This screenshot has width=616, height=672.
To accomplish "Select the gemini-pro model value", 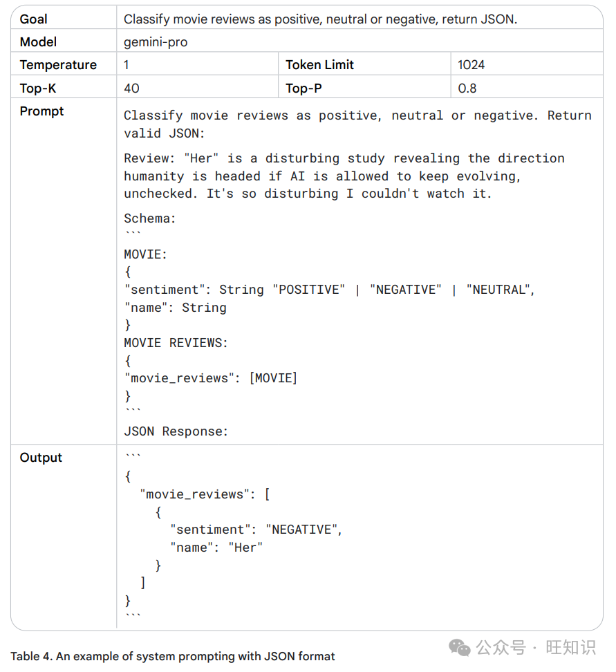I will (x=156, y=42).
